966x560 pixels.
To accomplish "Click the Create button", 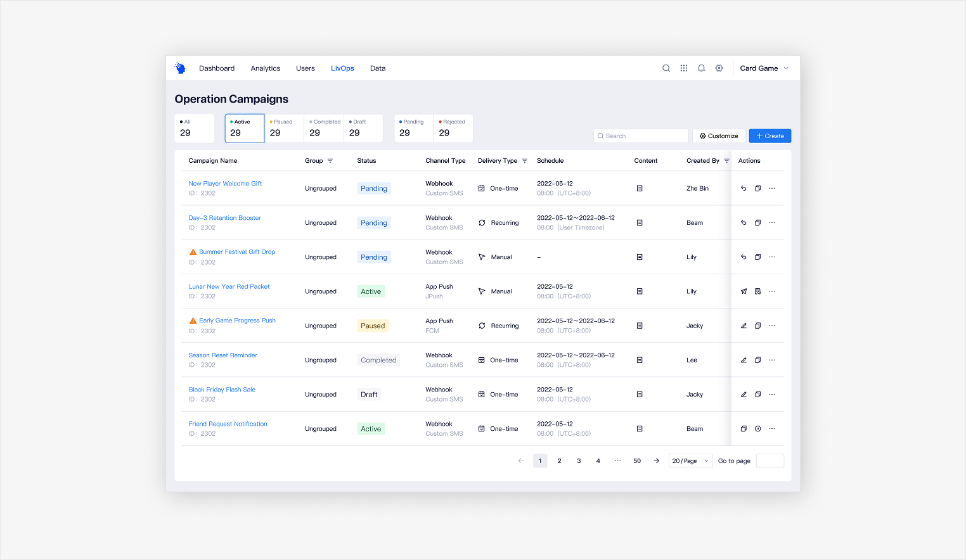I will [770, 136].
